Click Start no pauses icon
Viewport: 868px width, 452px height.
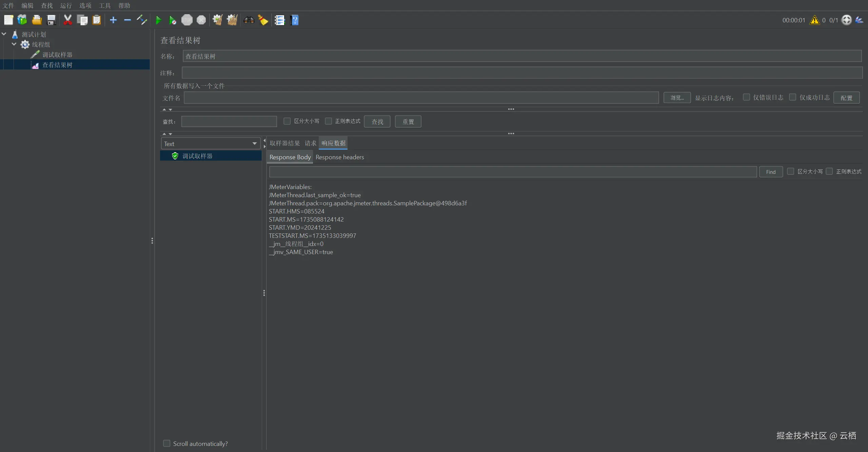[x=173, y=20]
